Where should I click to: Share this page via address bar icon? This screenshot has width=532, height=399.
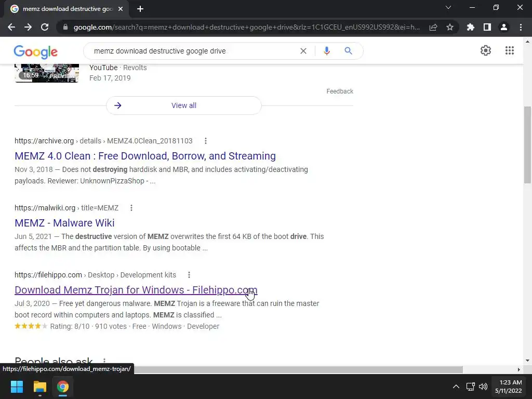tap(433, 27)
